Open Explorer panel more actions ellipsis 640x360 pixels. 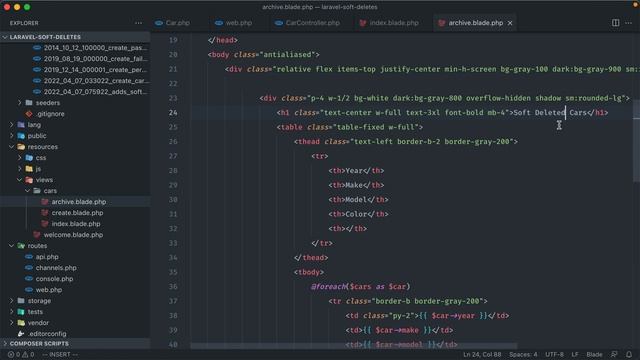tap(138, 23)
